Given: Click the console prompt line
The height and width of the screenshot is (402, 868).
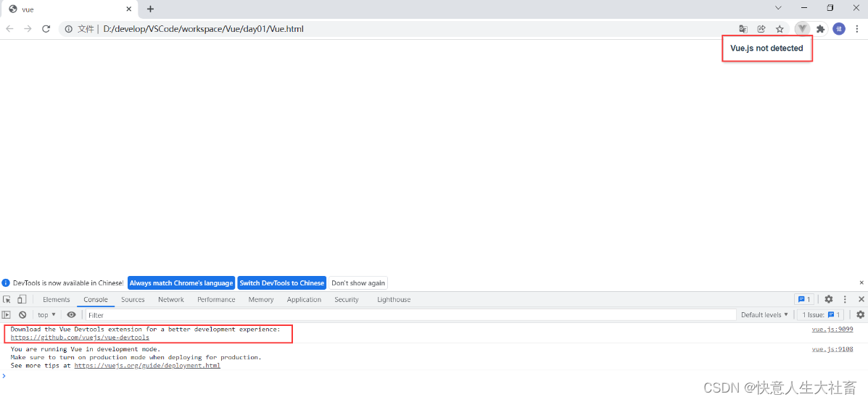Looking at the screenshot, I should point(434,375).
